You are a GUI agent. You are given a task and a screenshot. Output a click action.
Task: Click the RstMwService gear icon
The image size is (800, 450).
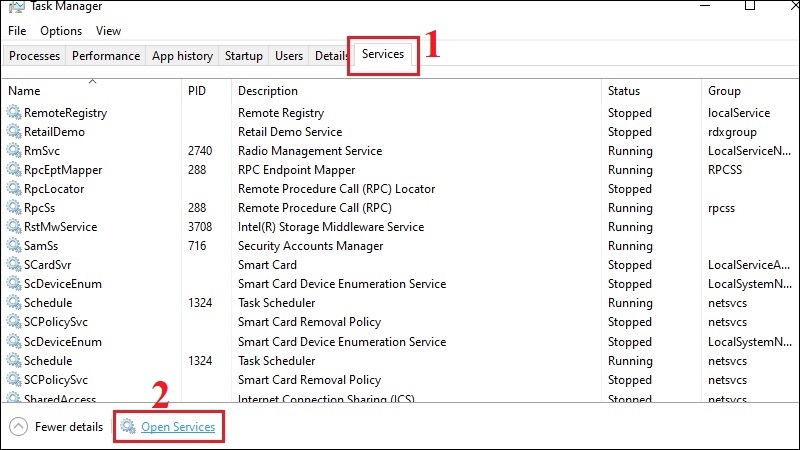pos(14,227)
